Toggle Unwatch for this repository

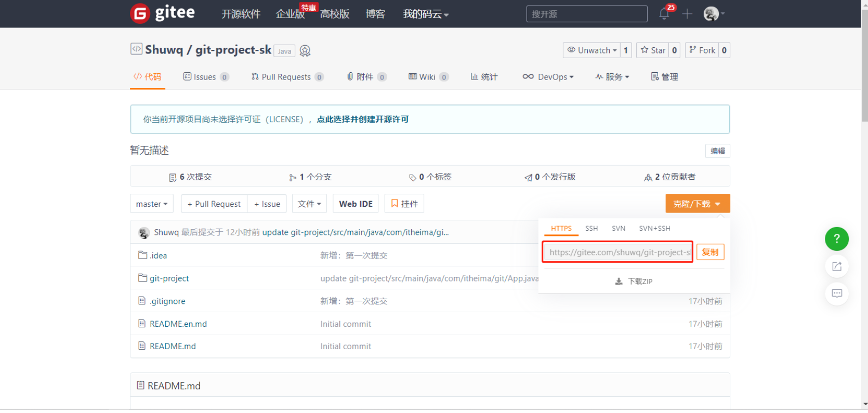coord(591,50)
